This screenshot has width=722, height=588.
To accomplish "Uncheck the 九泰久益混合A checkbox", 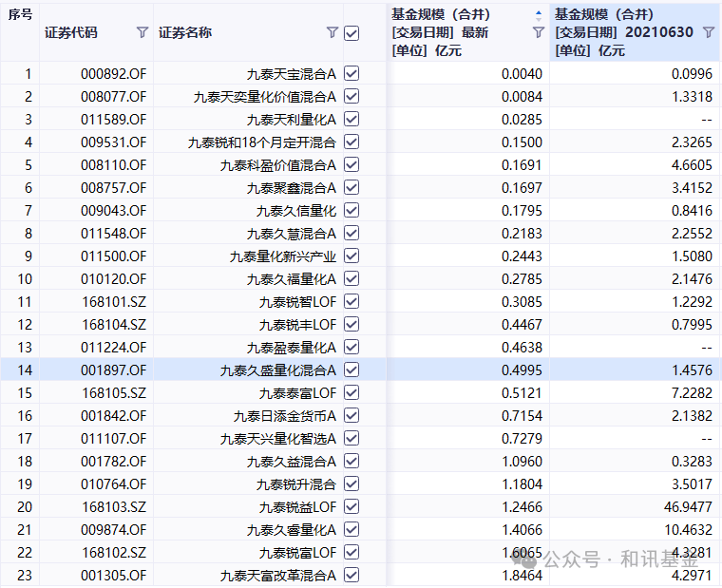I will 351,461.
